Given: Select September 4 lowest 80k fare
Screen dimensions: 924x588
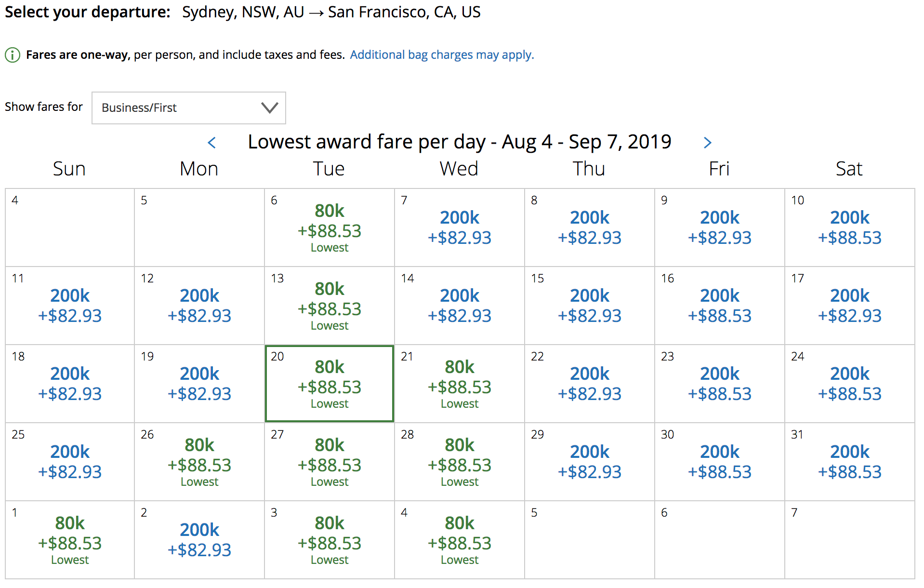Looking at the screenshot, I should tap(460, 540).
